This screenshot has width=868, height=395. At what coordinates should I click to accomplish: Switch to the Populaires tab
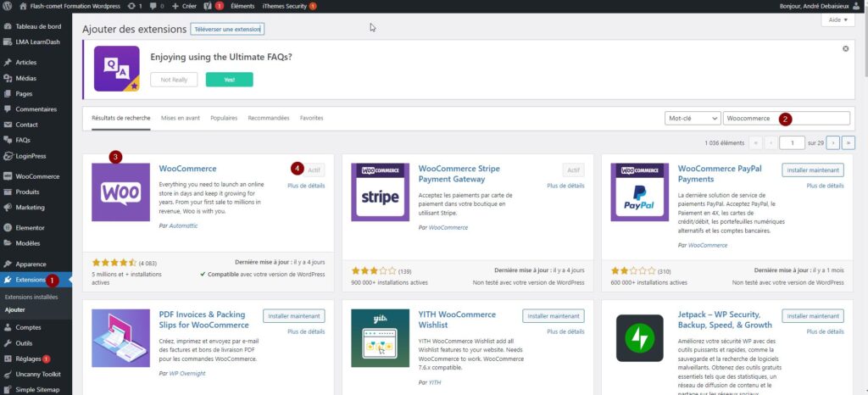(x=224, y=118)
